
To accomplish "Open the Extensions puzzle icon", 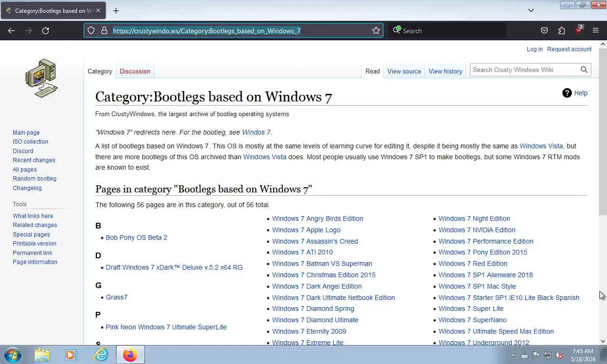I will click(x=561, y=31).
